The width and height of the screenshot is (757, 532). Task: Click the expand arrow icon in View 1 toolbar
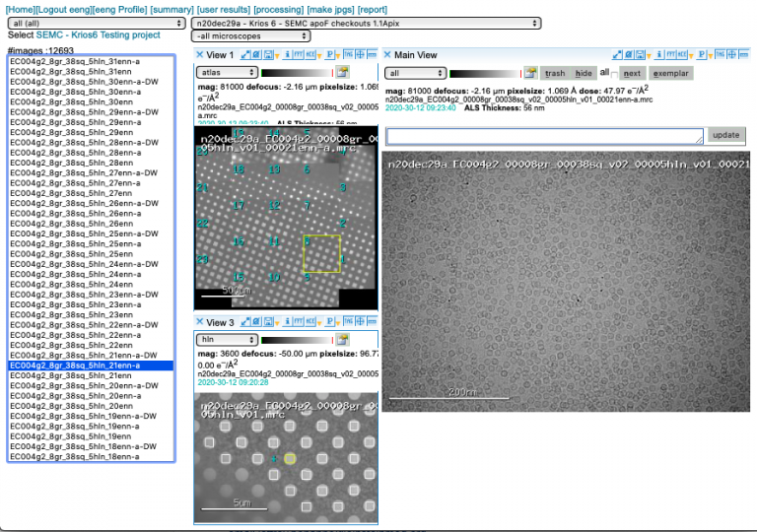245,54
